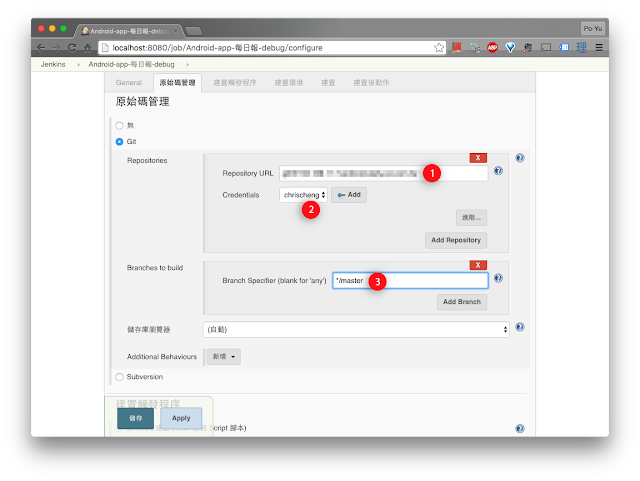Viewport: 640px width, 481px height.
Task: Open help for Branch Specifier field
Action: tap(498, 278)
